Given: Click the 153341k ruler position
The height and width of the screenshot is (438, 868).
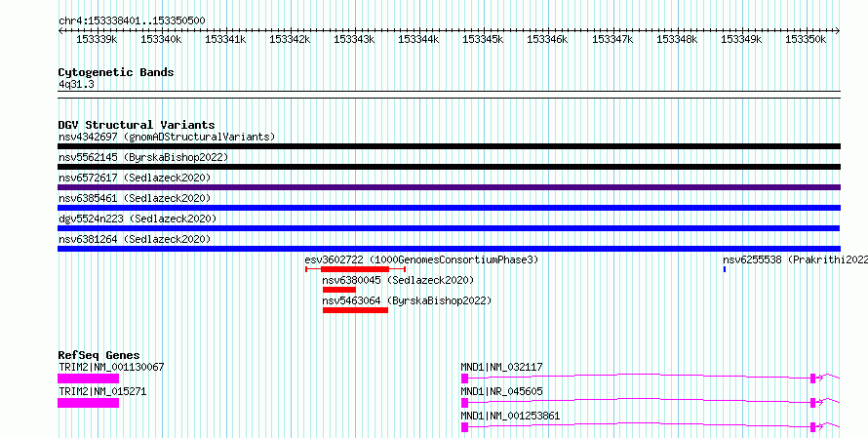Looking at the screenshot, I should [x=226, y=39].
